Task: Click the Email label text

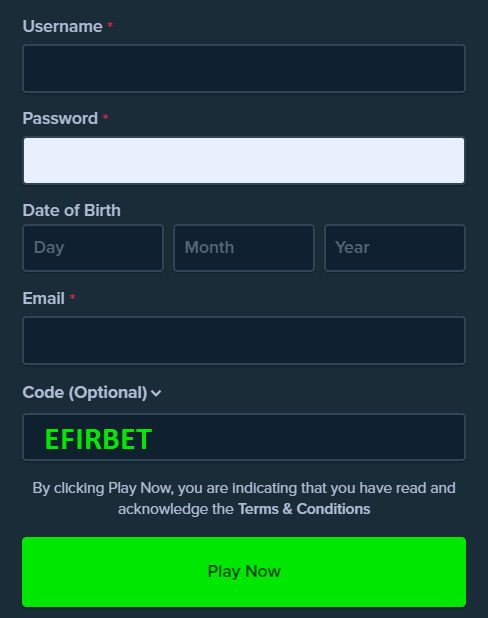Action: pos(43,298)
